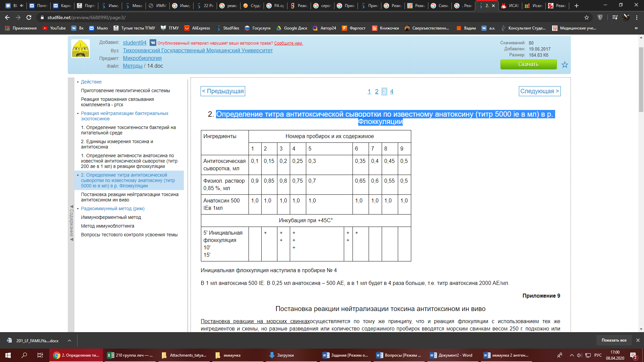The image size is (644, 362).
Task: Show hidden tray icons chevron
Action: (572, 355)
